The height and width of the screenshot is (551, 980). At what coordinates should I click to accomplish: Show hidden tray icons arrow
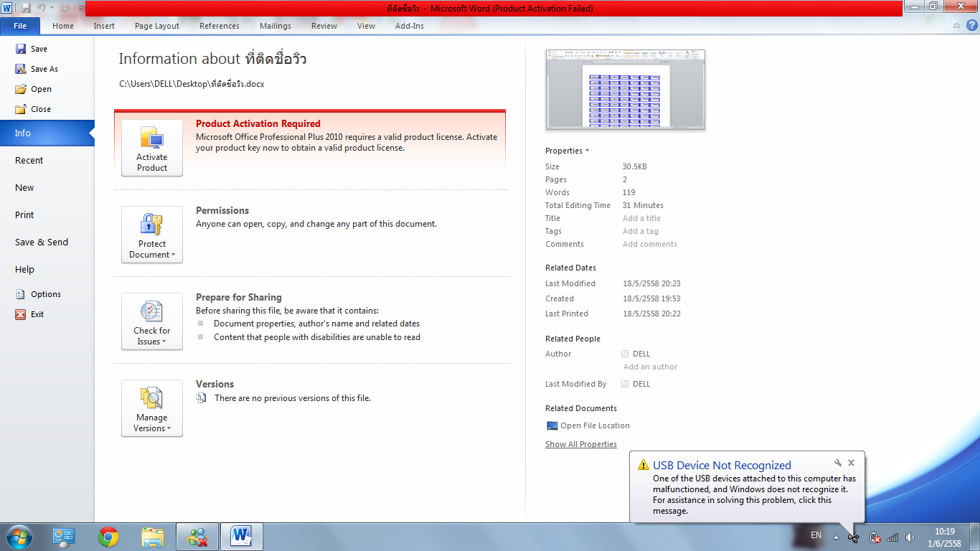pos(836,537)
